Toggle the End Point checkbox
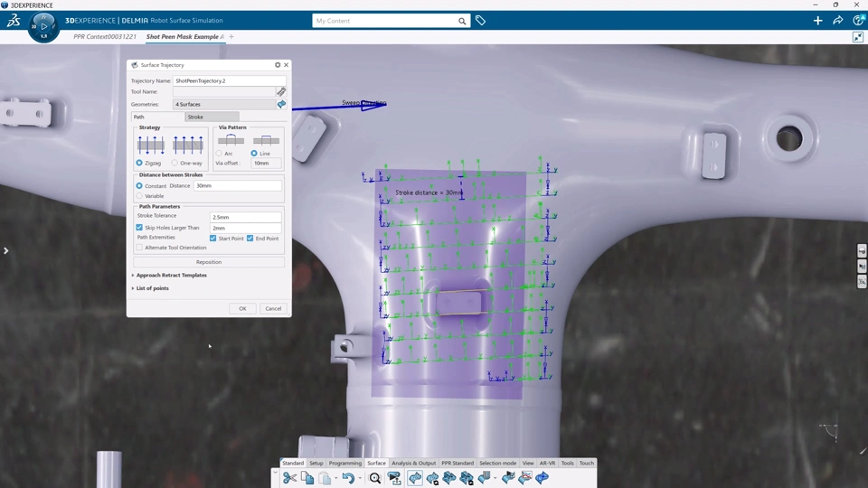This screenshot has width=868, height=488. pos(250,238)
